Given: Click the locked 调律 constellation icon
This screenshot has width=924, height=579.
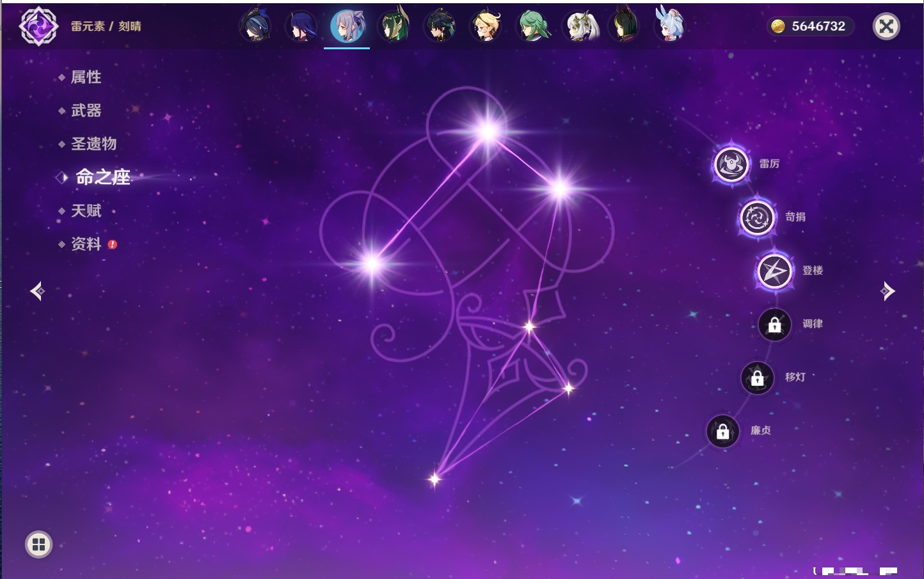Looking at the screenshot, I should (x=774, y=324).
